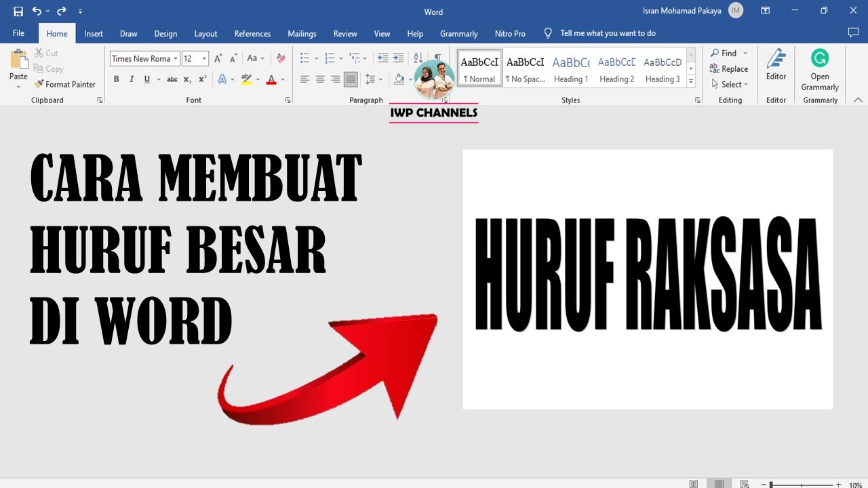Open Font dialog launcher
Viewport: 868px width, 488px height.
pyautogui.click(x=288, y=100)
